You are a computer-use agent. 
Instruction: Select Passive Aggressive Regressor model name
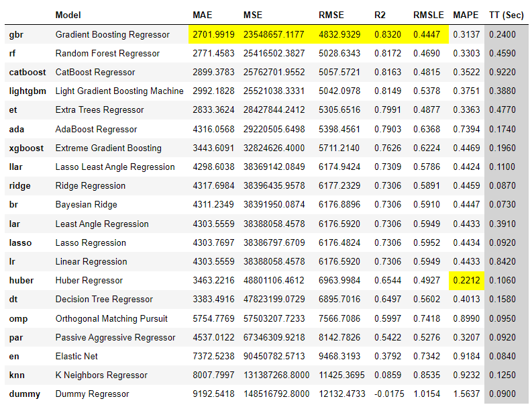click(x=115, y=337)
